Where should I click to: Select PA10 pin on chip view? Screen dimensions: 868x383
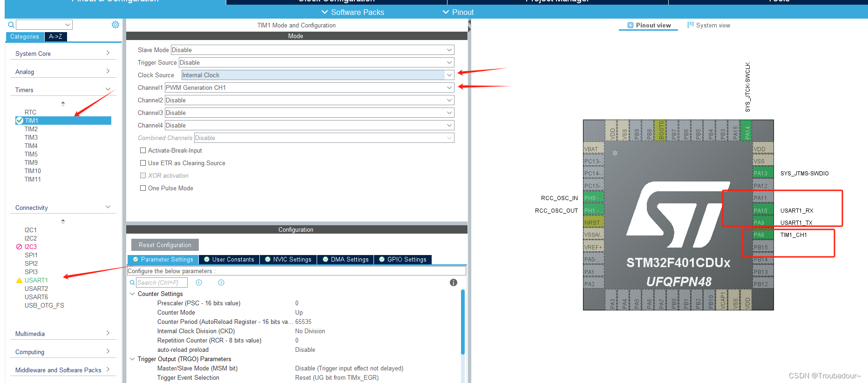tap(763, 211)
